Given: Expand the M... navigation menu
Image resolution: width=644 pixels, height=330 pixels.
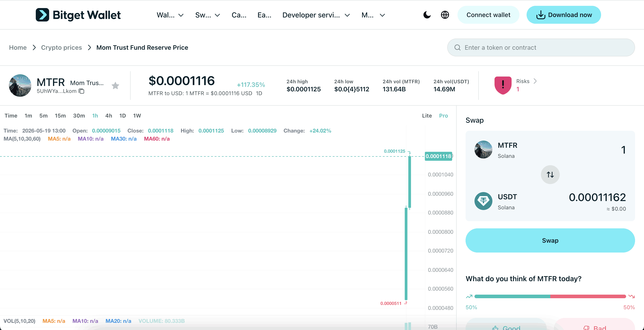Looking at the screenshot, I should tap(373, 15).
